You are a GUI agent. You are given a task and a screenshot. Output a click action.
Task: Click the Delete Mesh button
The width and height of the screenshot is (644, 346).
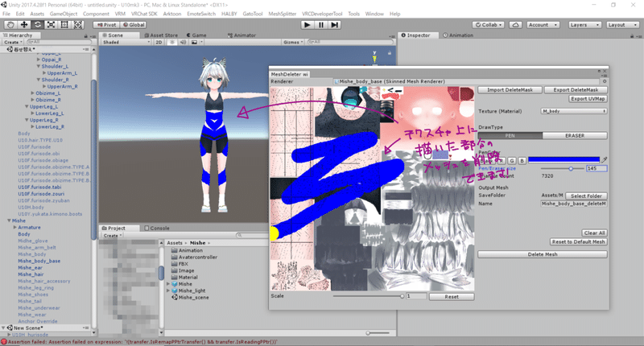(x=543, y=254)
